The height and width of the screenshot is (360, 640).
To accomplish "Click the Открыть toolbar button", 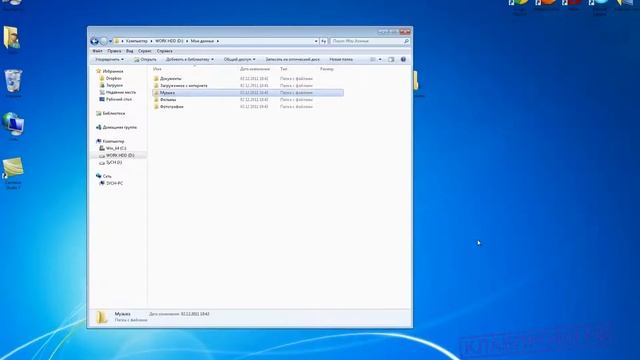I will click(145, 60).
